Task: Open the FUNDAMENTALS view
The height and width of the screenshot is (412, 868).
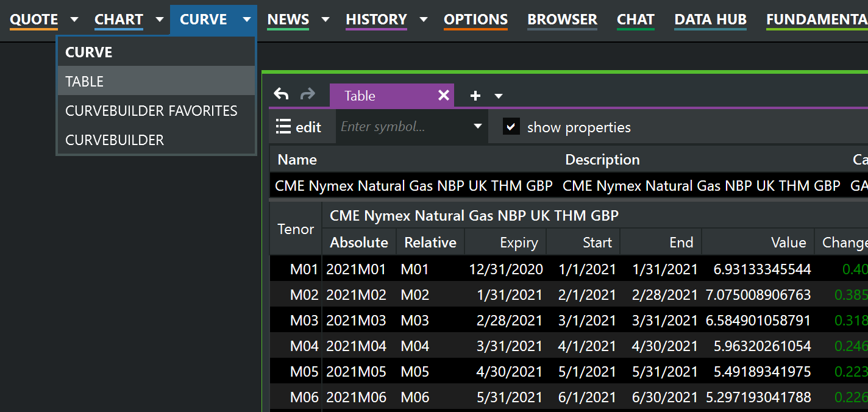Action: 817,20
